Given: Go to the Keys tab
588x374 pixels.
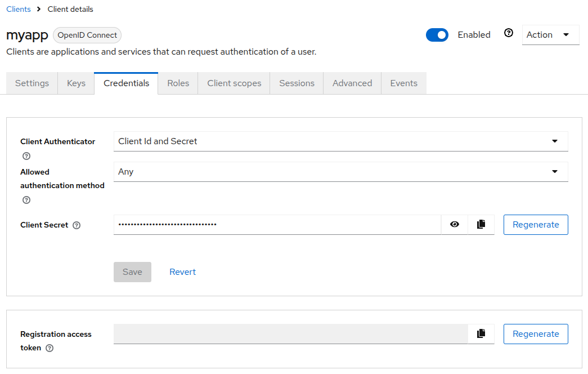Looking at the screenshot, I should [75, 83].
